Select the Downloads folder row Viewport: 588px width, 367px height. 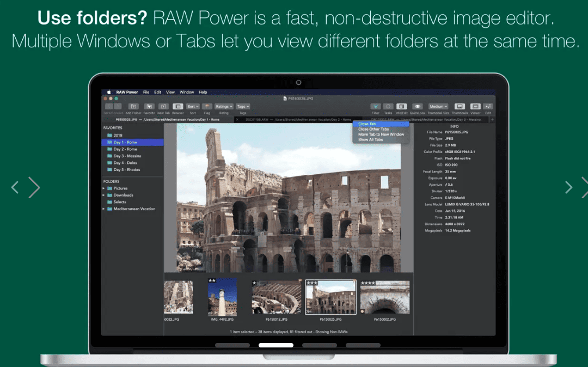tap(132, 195)
